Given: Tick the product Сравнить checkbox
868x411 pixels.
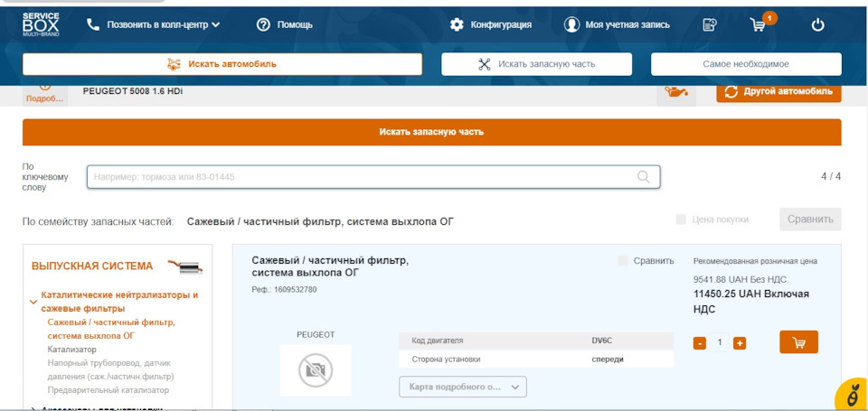Looking at the screenshot, I should (x=623, y=260).
